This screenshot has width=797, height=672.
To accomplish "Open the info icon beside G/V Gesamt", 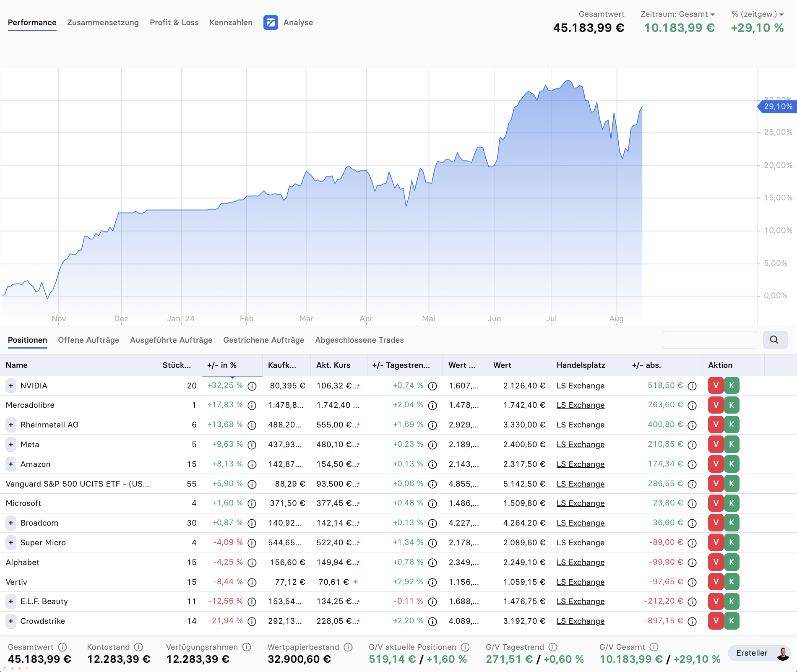I will [654, 647].
